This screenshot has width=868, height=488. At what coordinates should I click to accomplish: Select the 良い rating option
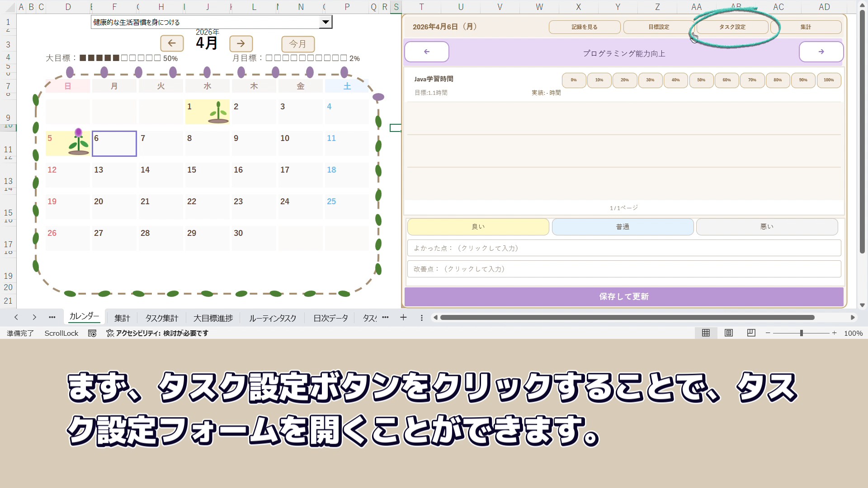[x=478, y=227]
